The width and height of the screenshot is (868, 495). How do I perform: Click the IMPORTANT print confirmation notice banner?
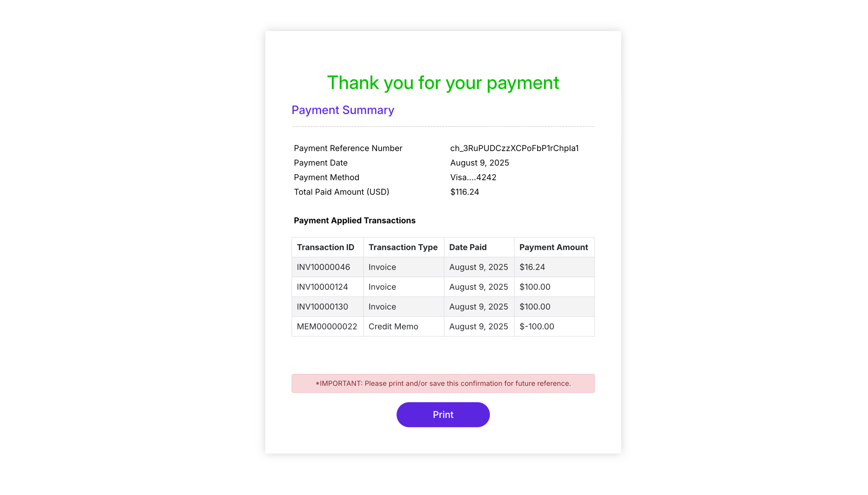(443, 383)
